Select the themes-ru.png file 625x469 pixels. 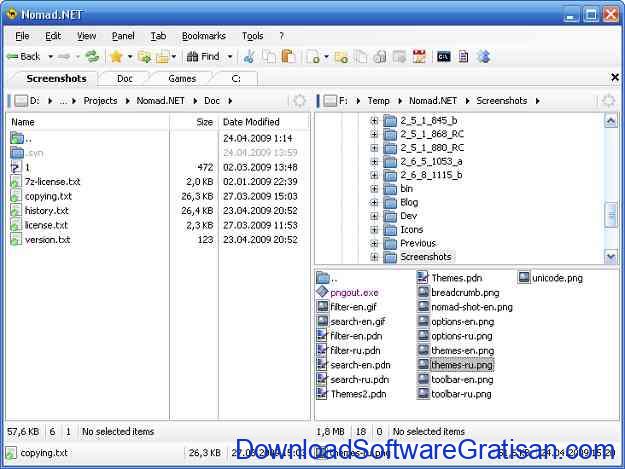coord(462,365)
